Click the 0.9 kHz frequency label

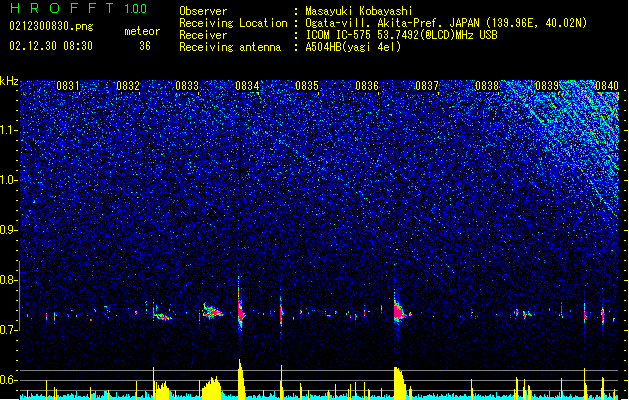[9, 230]
